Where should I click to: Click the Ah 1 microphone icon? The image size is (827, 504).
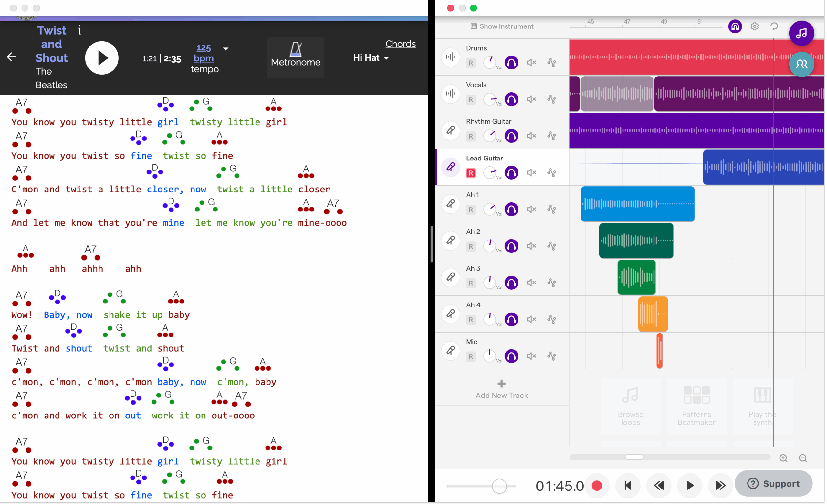[x=450, y=204]
